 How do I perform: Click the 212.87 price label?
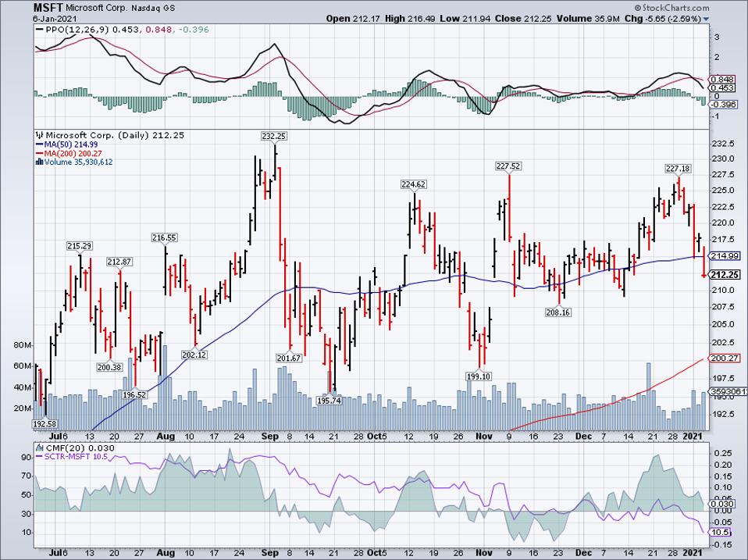click(119, 262)
